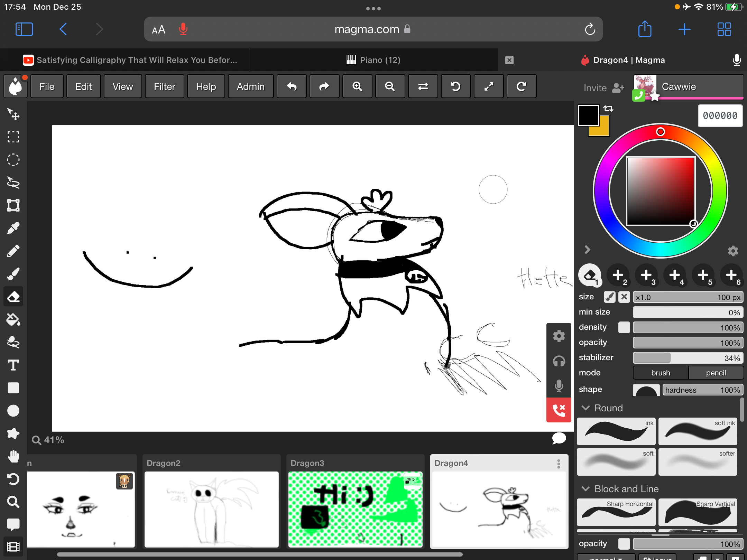747x560 pixels.
Task: Select the softer brush preset
Action: coord(698,462)
